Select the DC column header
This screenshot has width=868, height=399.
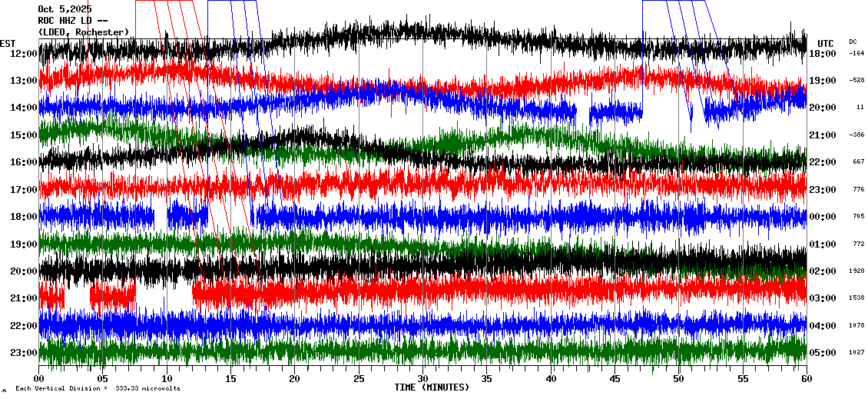(853, 42)
